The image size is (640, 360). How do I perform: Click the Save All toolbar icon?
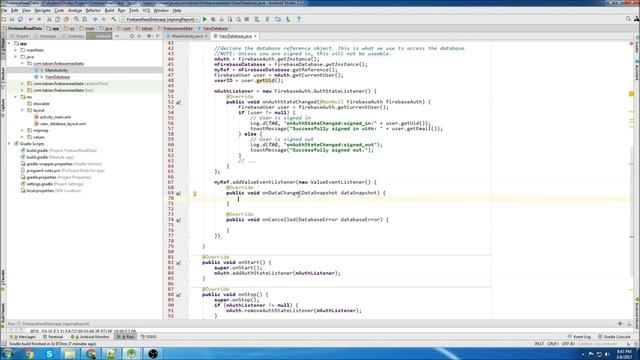12,19
